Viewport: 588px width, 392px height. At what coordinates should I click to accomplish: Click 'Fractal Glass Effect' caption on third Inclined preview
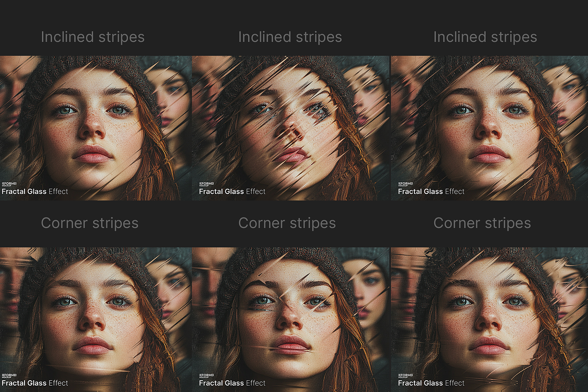[431, 192]
